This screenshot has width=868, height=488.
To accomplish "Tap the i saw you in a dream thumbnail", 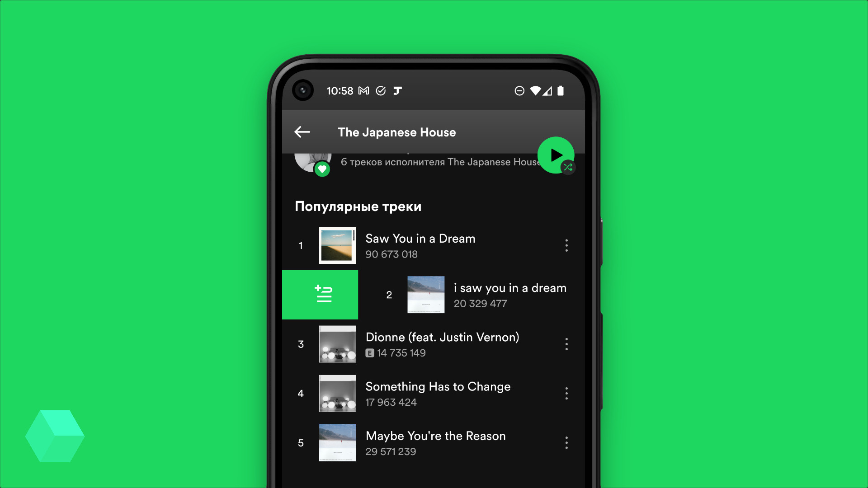I will pos(425,294).
